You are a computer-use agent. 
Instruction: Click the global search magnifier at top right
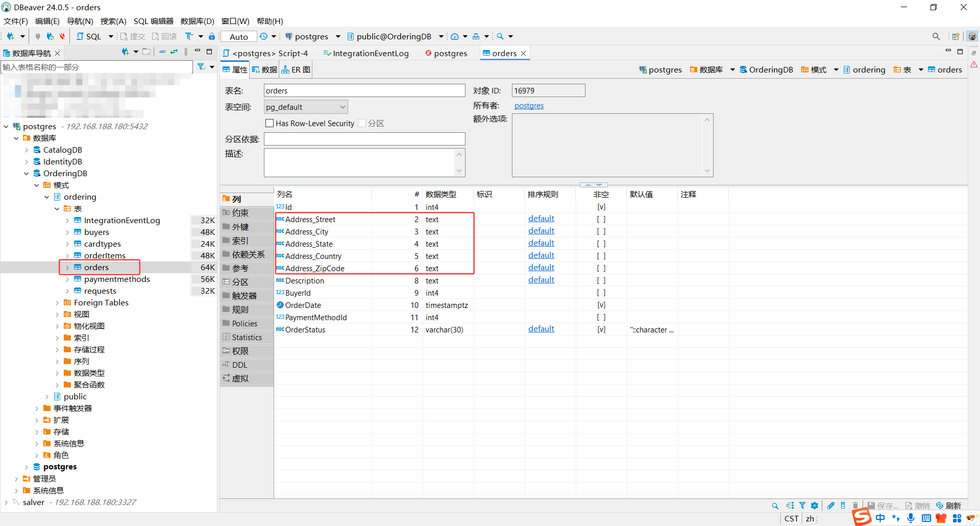936,36
